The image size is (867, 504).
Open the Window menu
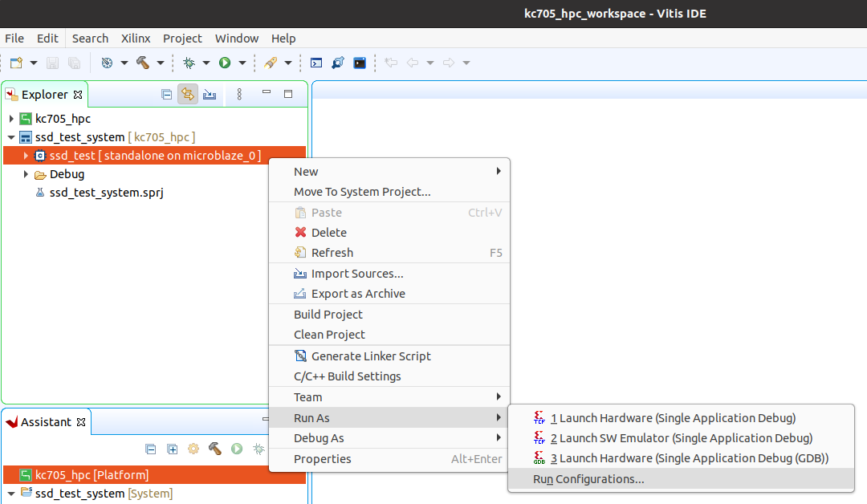[x=237, y=39]
